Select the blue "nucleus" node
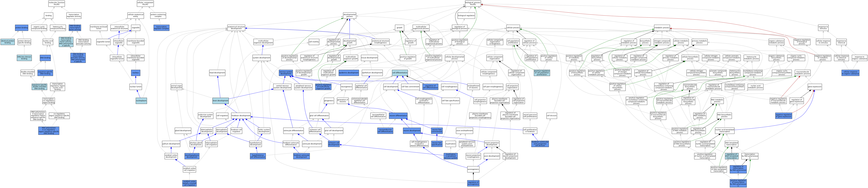Screen dimensions: 868x188 pyautogui.click(x=135, y=73)
